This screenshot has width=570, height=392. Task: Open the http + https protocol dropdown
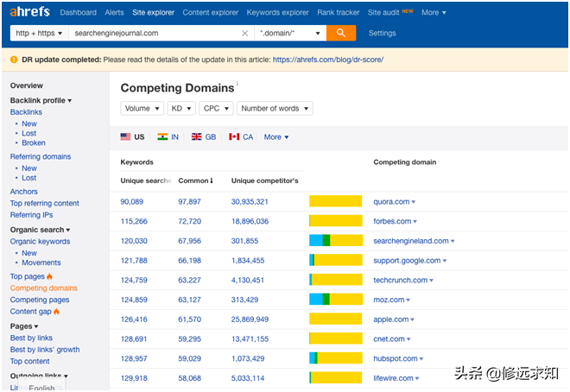tap(39, 33)
